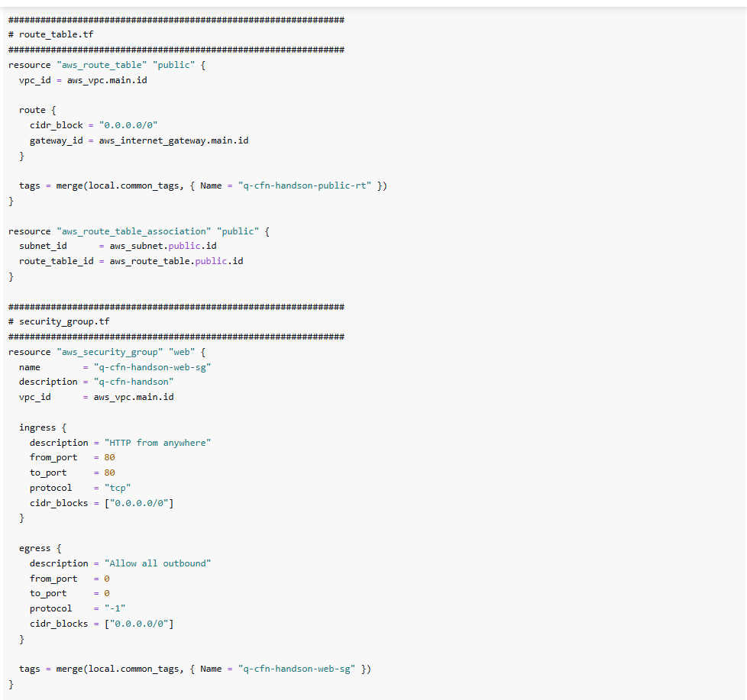Image resolution: width=747 pixels, height=700 pixels.
Task: Click aws_vpc.main.id in the aws_security_group resource
Action: pyautogui.click(x=134, y=397)
